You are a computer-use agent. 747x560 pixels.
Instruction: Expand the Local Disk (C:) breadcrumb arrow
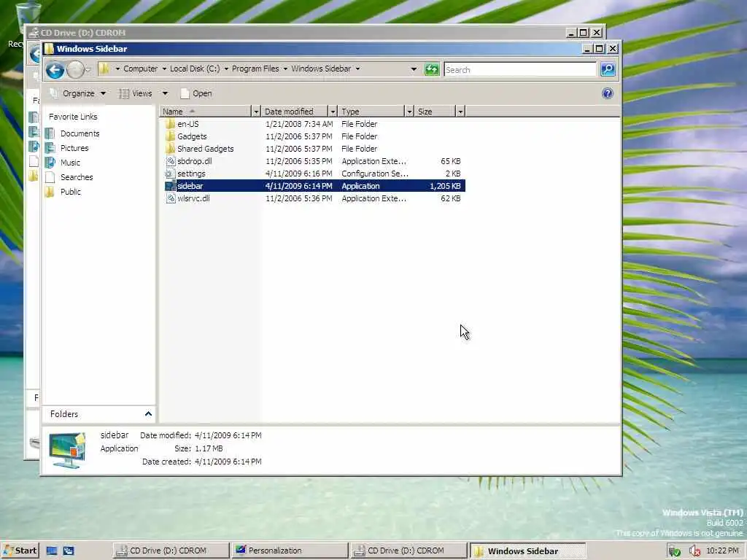click(x=226, y=69)
